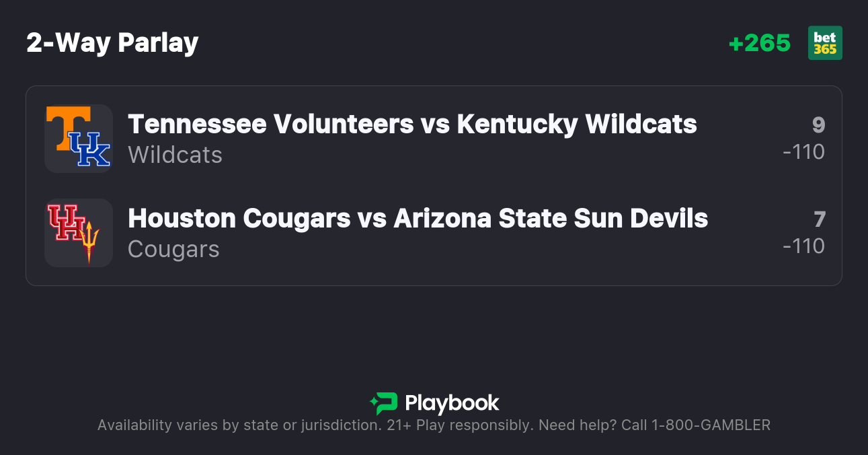Click the green Playbook logo icon
This screenshot has width=868, height=455.
click(x=384, y=403)
